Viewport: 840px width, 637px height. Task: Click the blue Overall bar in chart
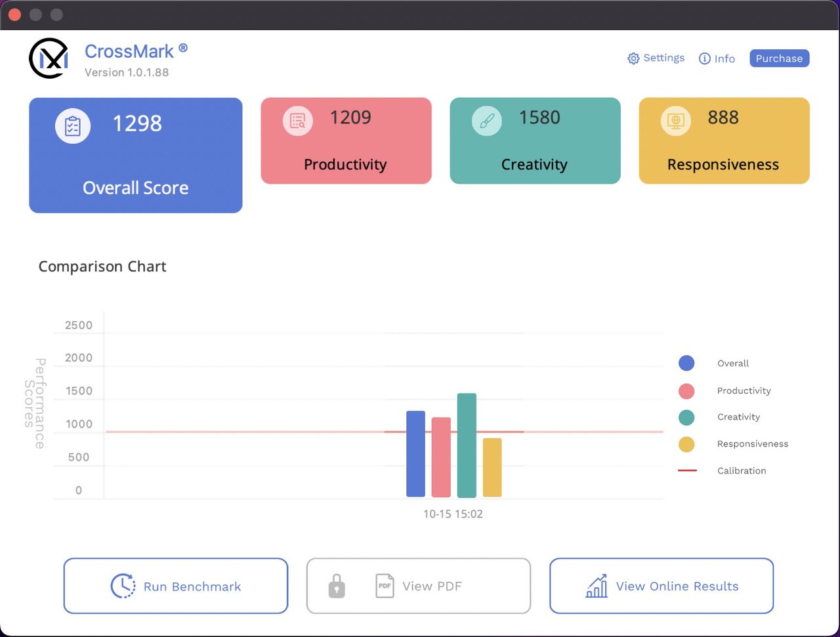coord(416,454)
